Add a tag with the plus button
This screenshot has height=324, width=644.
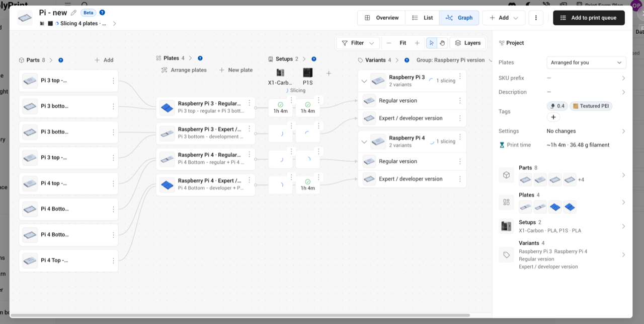tap(553, 117)
